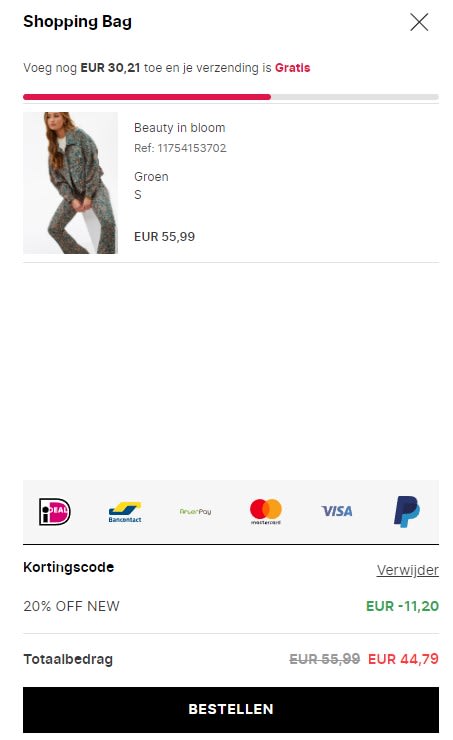Remove discount code via Verwijder link
This screenshot has width=453, height=740.
408,570
